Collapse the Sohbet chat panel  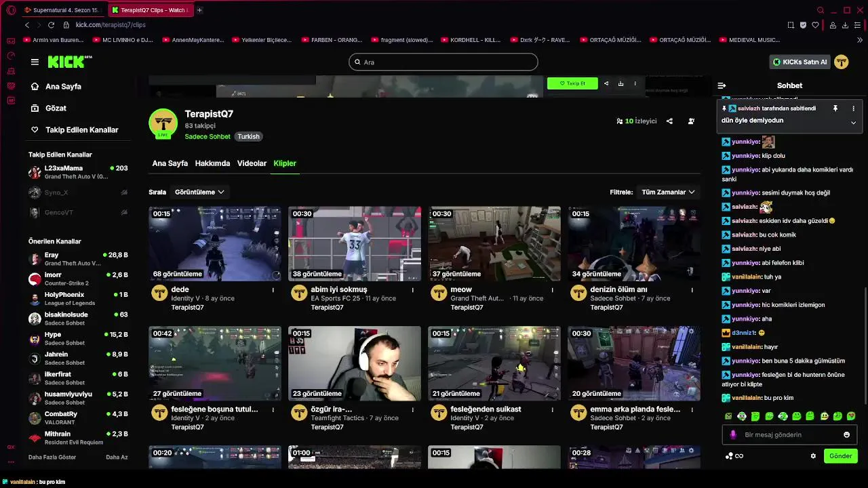[722, 85]
